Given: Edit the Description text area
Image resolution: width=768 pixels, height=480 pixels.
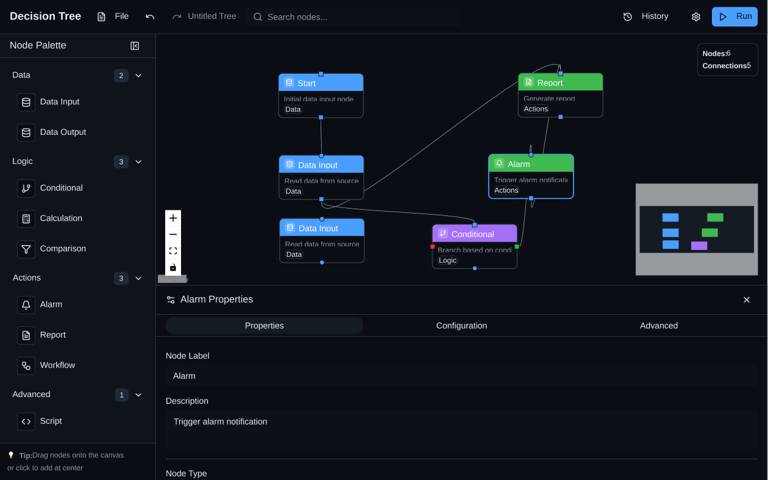Looking at the screenshot, I should tap(461, 430).
